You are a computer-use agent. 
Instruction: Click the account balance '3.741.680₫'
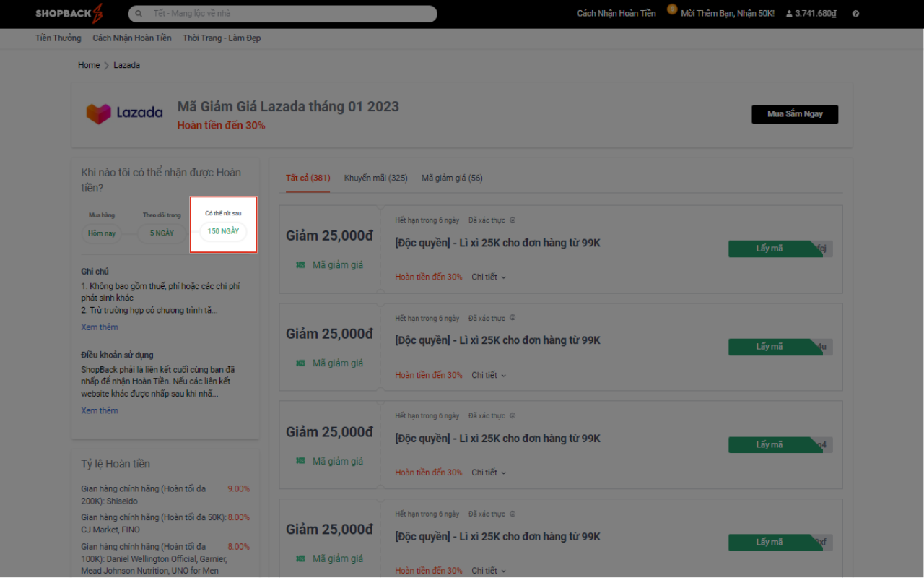816,14
